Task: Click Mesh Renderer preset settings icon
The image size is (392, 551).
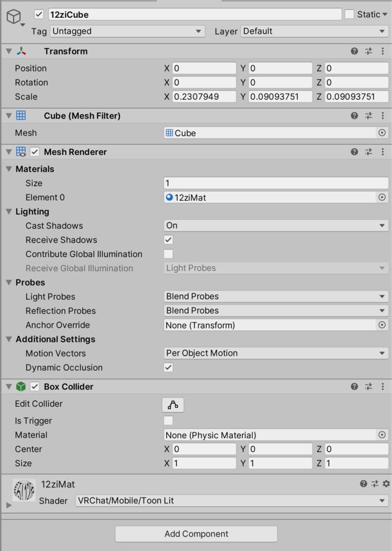Action: [x=368, y=152]
